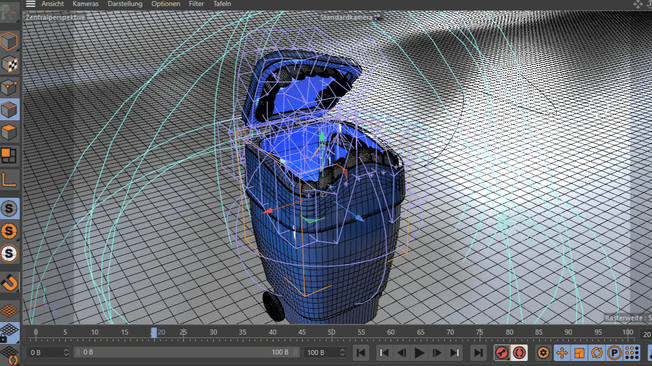Click the orange Workplane grid icon
652x366 pixels.
pyautogui.click(x=9, y=310)
